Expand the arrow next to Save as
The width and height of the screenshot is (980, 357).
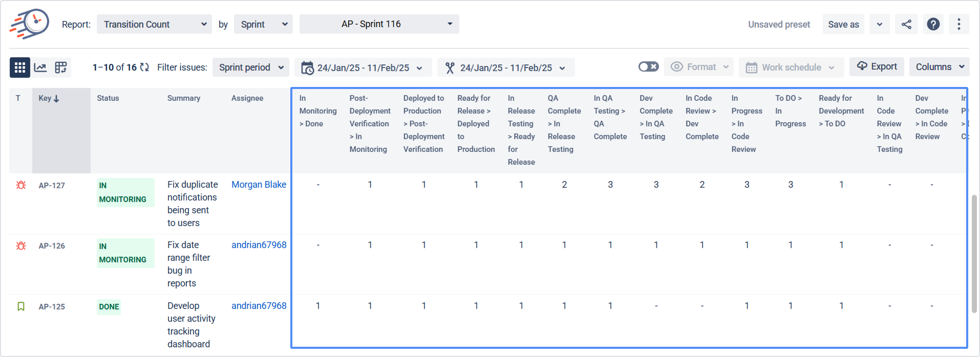879,24
